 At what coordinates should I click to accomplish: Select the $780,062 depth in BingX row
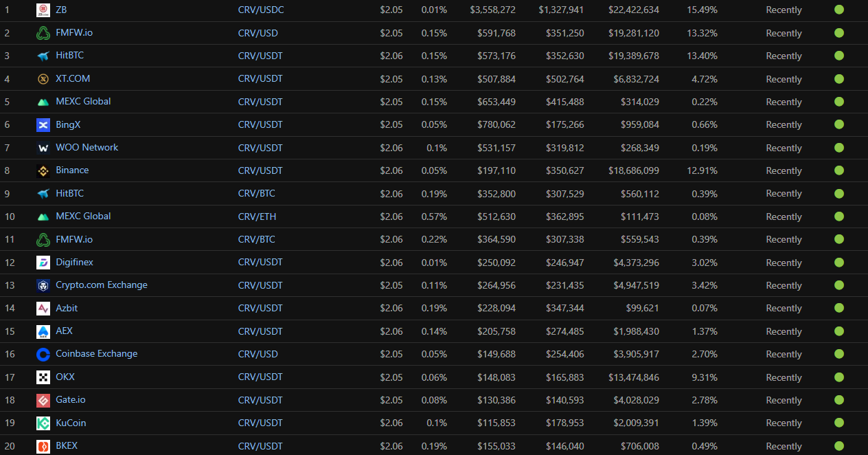pos(496,124)
